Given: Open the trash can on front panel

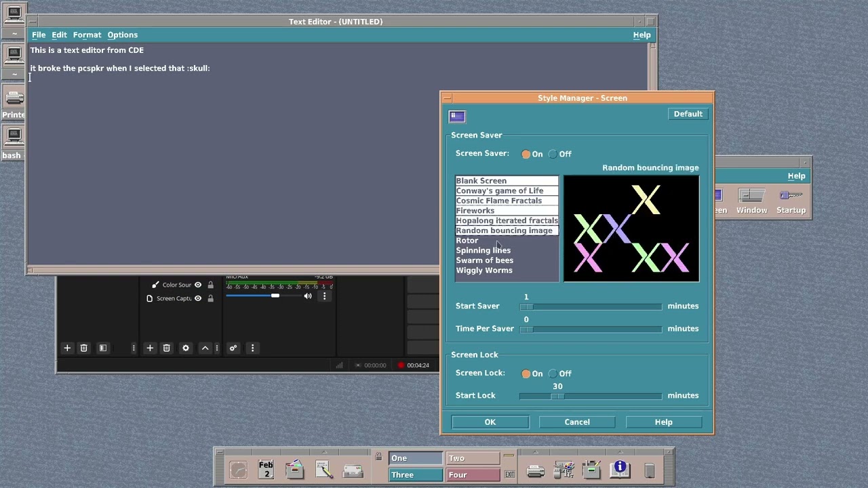Looking at the screenshot, I should click(x=649, y=470).
